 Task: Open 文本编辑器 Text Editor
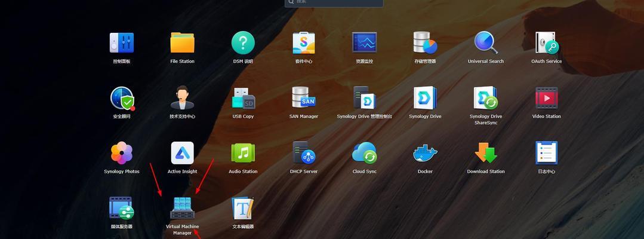coord(243,208)
